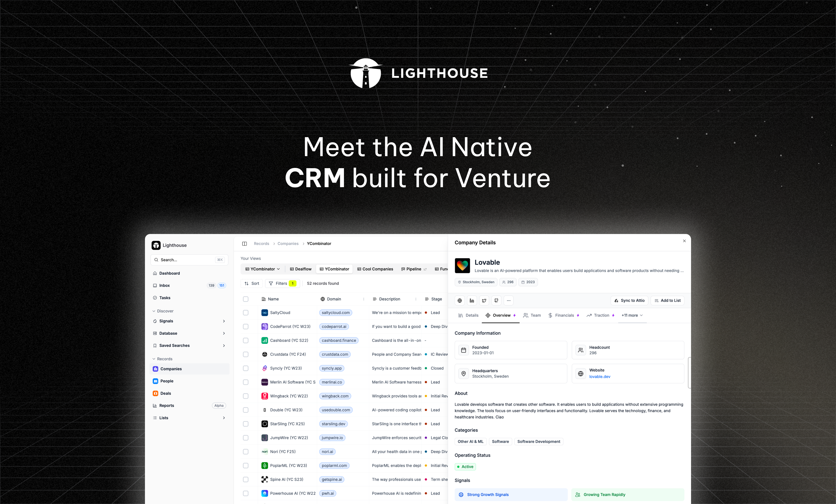This screenshot has width=836, height=504.
Task: Click the more options ellipsis icon
Action: [x=508, y=301]
